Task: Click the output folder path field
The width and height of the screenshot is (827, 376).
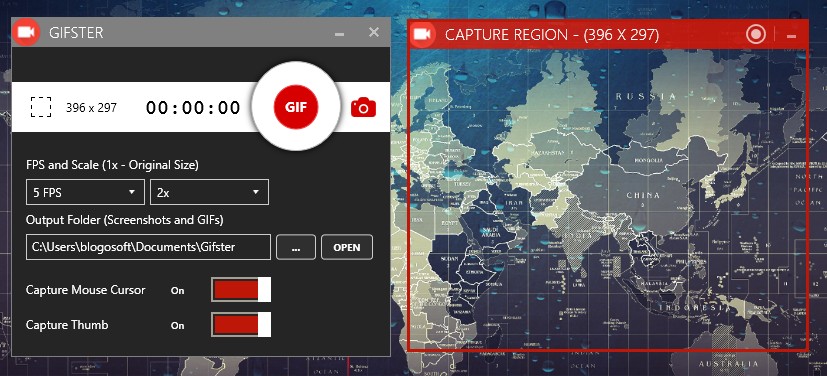Action: [x=148, y=247]
